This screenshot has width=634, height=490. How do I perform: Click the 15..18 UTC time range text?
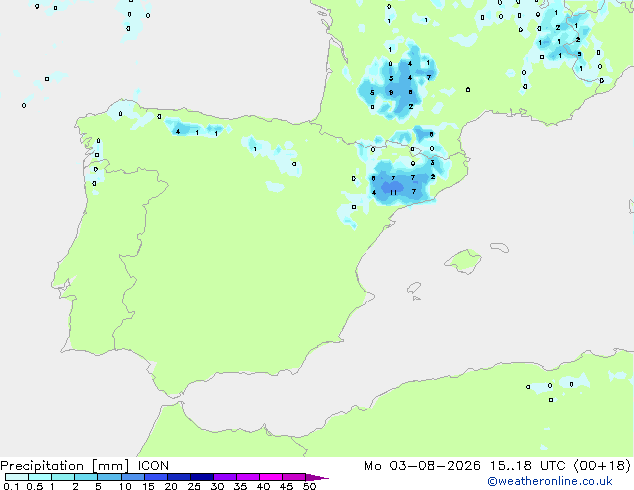pos(527,466)
